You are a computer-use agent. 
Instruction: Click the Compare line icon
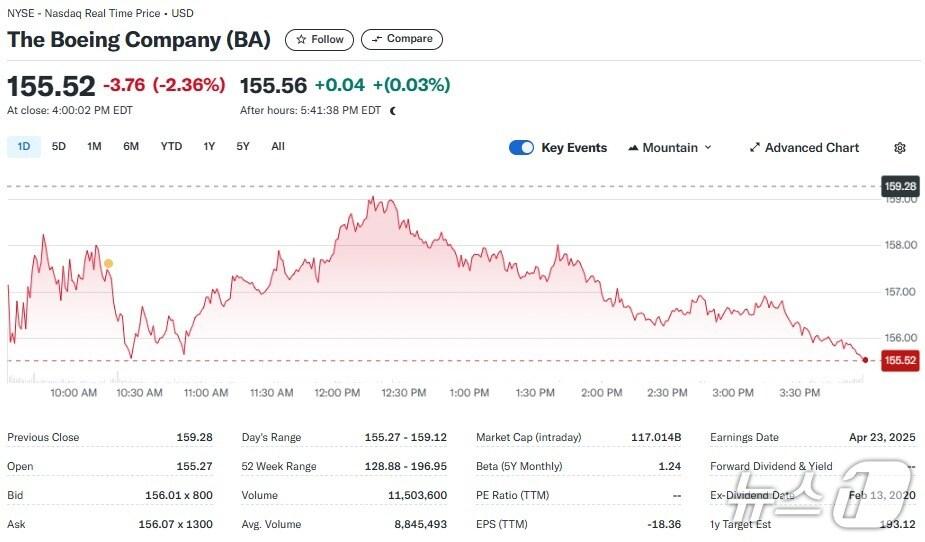376,40
